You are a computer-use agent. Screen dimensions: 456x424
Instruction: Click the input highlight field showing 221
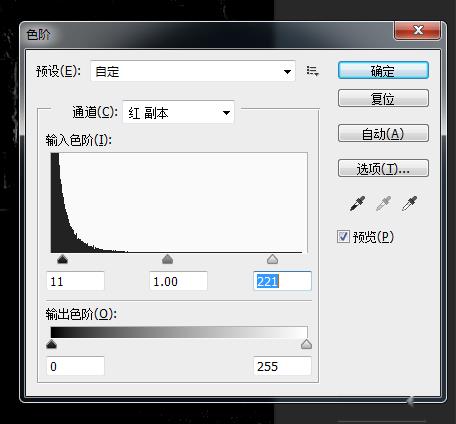pyautogui.click(x=282, y=281)
